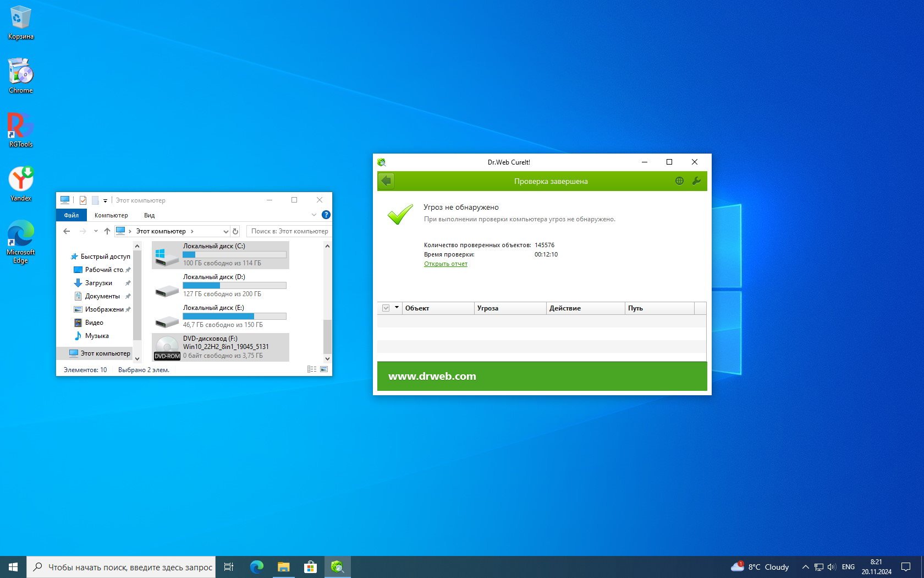This screenshot has width=924, height=578.
Task: Switch Explorer to large thumbnails view
Action: 324,369
